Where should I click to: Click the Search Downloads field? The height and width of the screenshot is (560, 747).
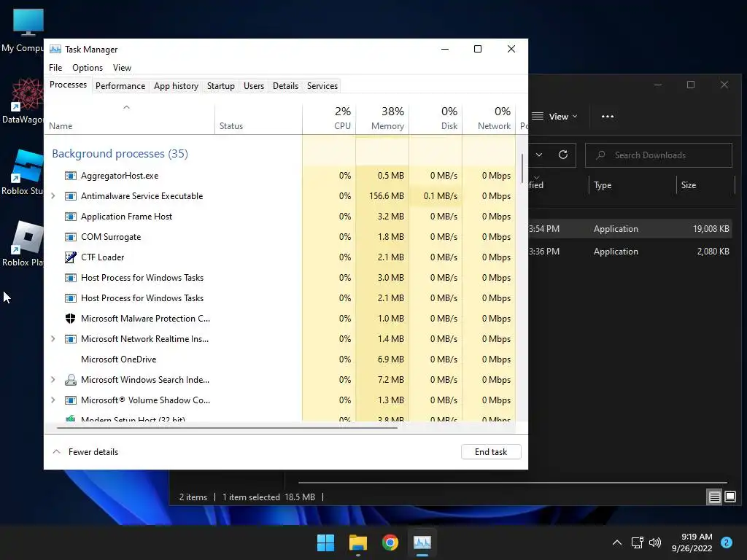click(x=659, y=155)
